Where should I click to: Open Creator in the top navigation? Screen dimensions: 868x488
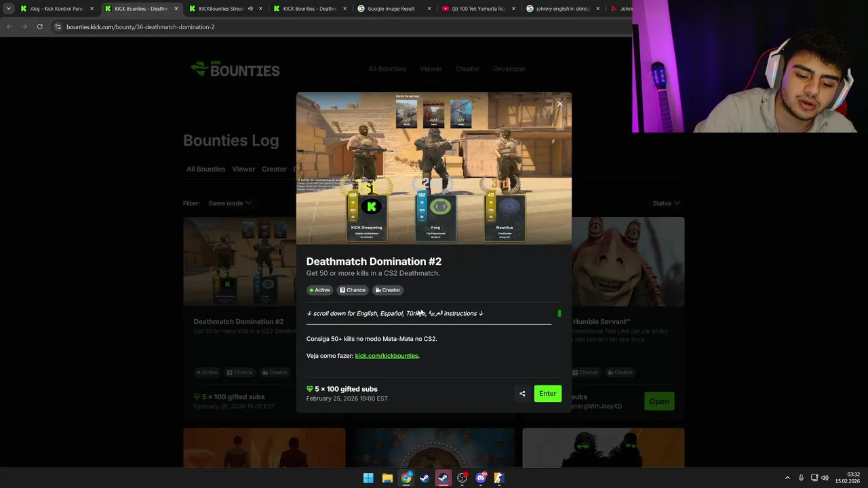(x=467, y=68)
